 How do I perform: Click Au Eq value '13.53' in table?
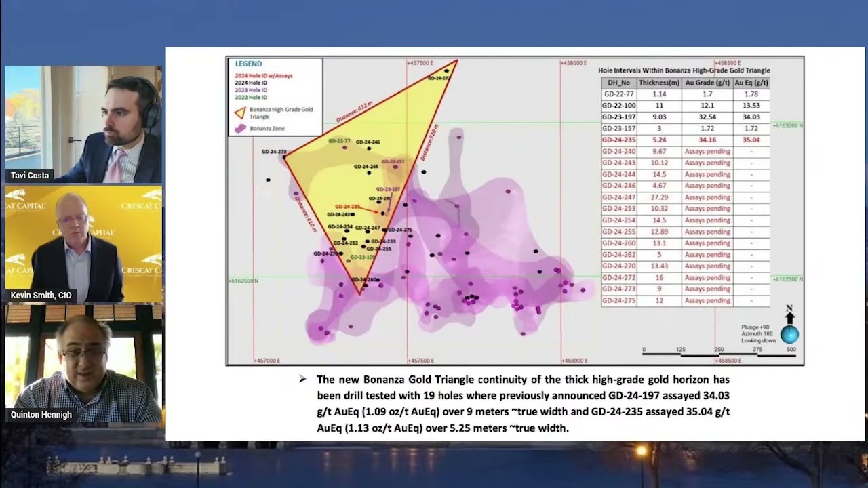751,106
